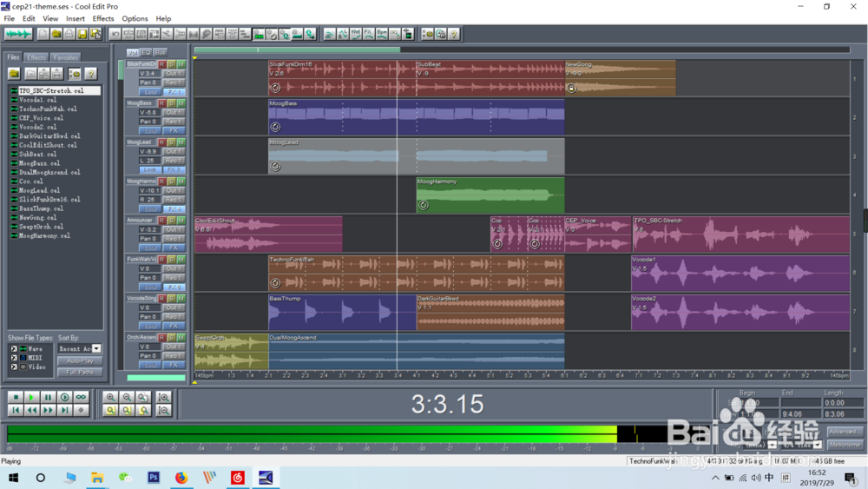Switch track controls to Bus tab
This screenshot has height=489, width=868.
tap(161, 53)
